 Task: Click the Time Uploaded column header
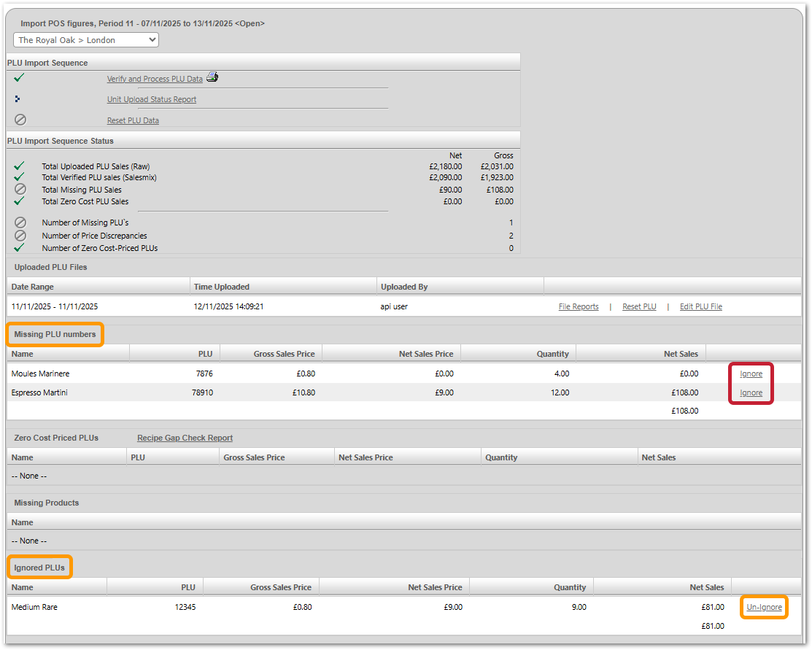221,287
